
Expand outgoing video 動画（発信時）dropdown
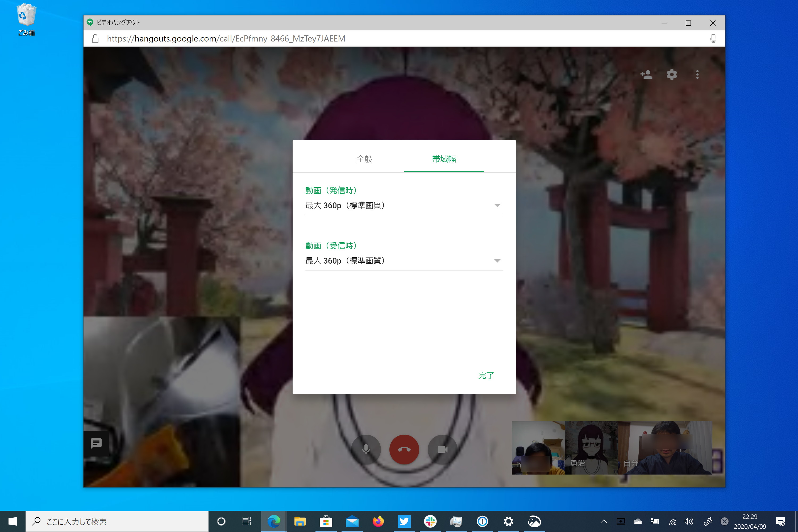click(x=404, y=206)
